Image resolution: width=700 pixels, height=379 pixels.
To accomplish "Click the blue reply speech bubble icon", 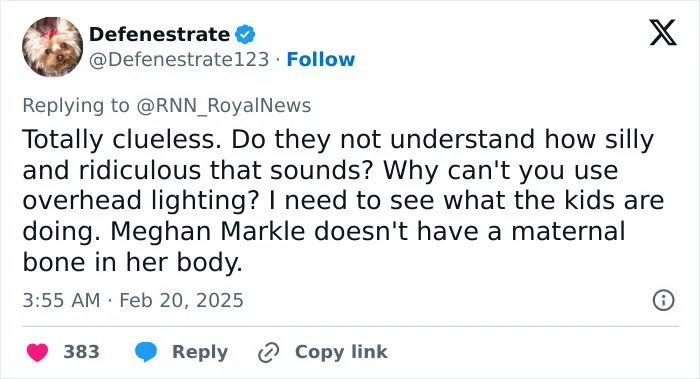I will 146,352.
